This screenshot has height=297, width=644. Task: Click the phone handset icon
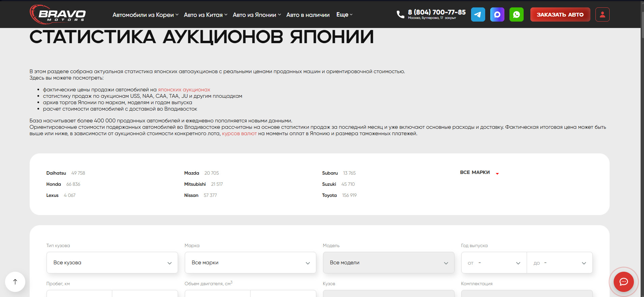click(400, 14)
